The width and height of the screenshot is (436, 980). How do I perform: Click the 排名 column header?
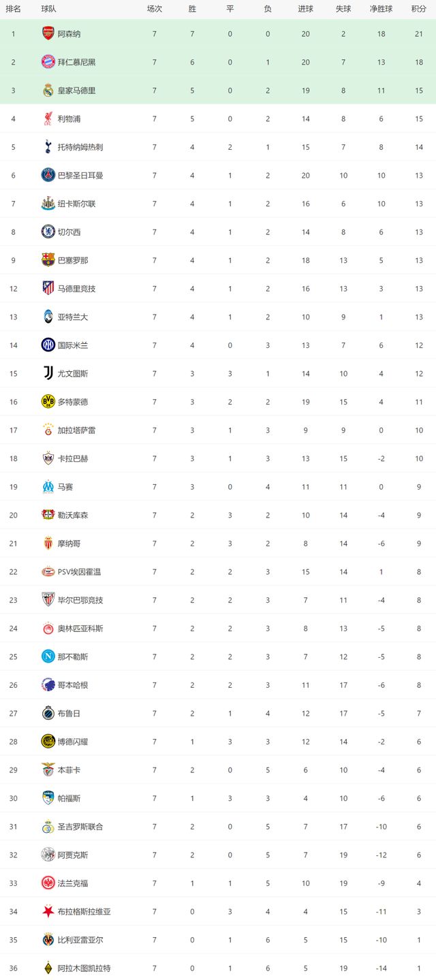(13, 9)
